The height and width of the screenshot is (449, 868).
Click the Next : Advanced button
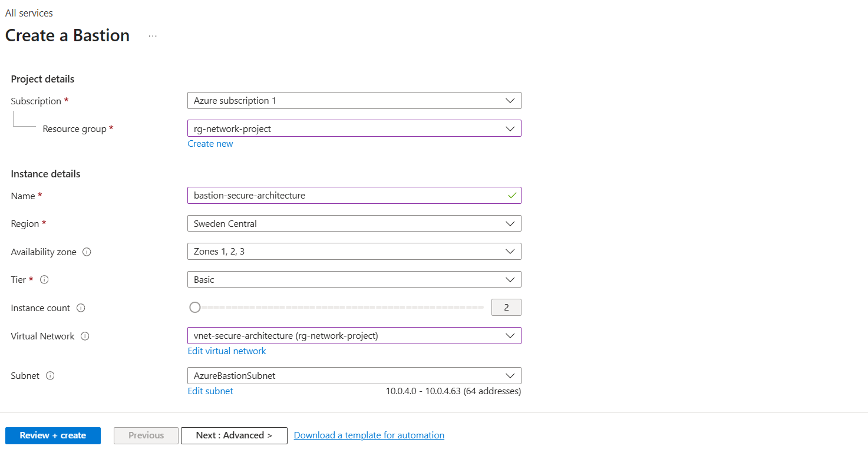[x=234, y=435]
